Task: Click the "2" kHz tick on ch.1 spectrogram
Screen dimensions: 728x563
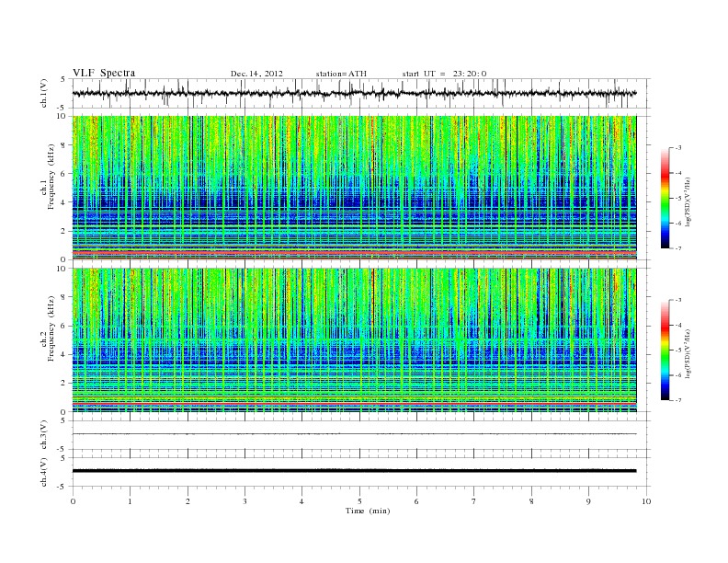Action: tap(64, 231)
